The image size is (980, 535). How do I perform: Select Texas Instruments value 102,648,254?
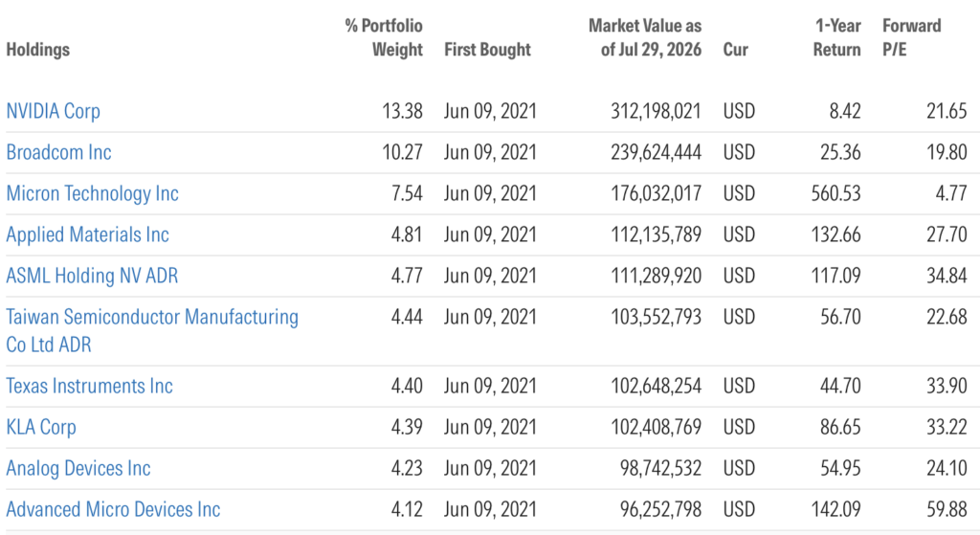tap(657, 387)
